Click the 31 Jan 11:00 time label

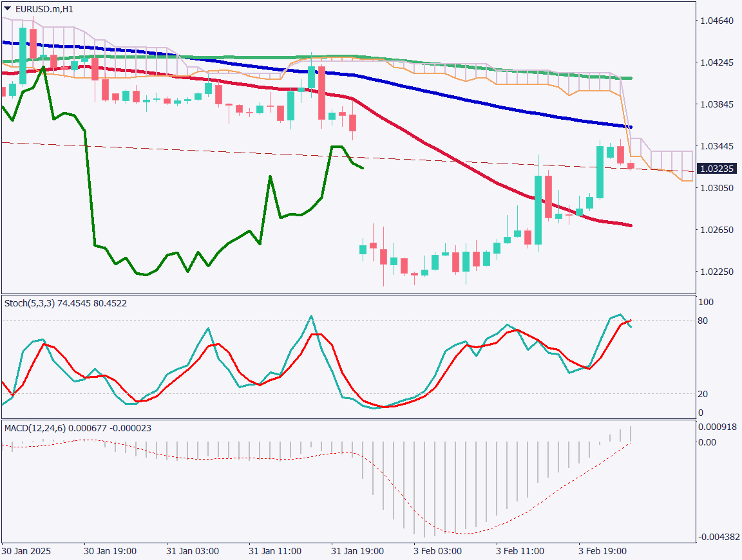pyautogui.click(x=275, y=552)
